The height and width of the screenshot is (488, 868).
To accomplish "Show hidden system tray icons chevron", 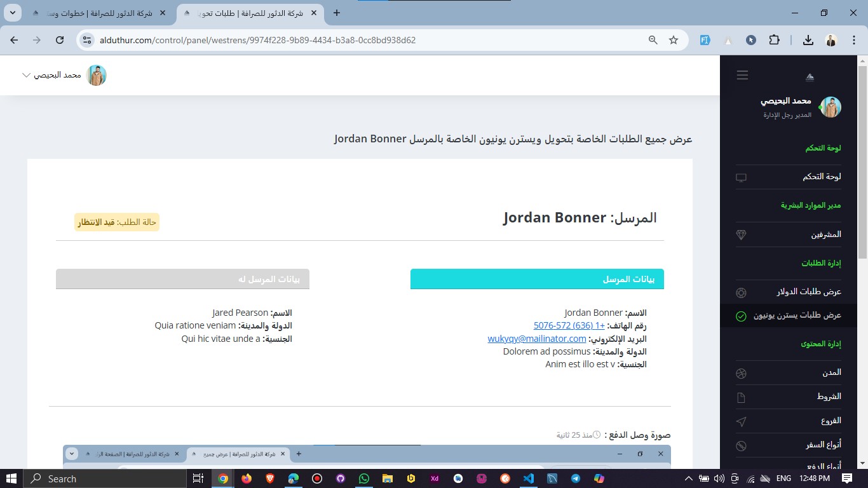I will click(x=688, y=478).
